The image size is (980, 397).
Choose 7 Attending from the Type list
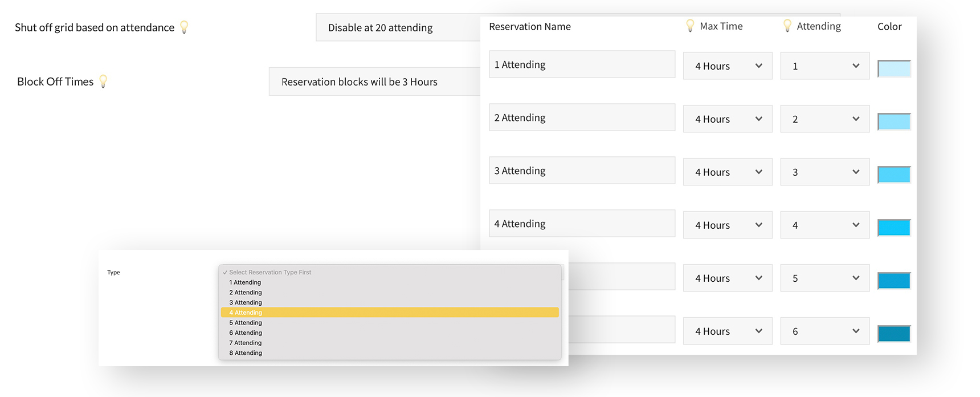[246, 343]
